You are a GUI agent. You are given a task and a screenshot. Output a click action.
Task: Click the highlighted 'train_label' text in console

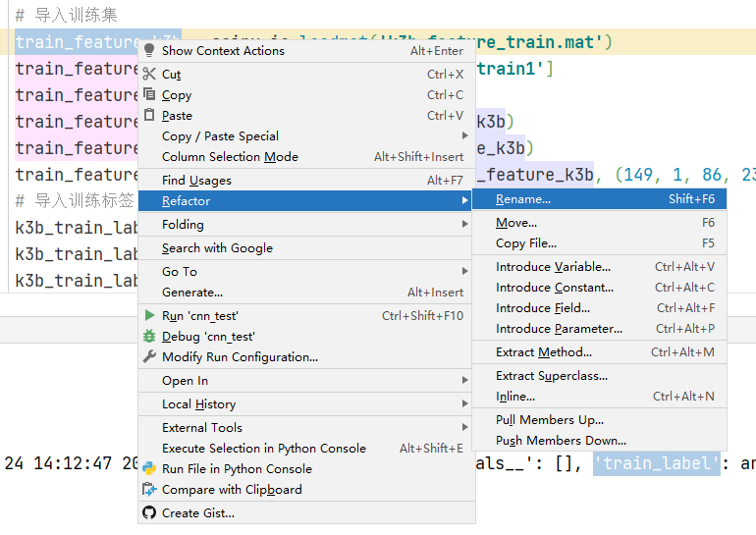point(656,463)
